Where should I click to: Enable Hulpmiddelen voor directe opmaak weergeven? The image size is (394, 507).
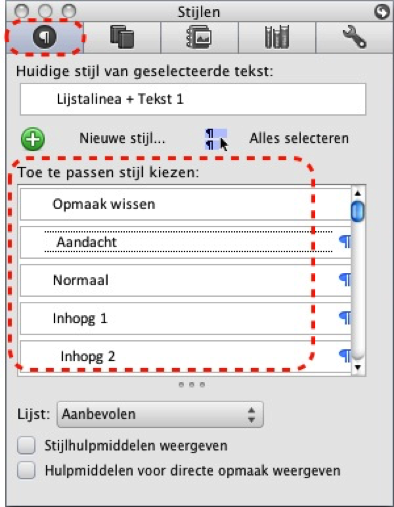coord(26,470)
